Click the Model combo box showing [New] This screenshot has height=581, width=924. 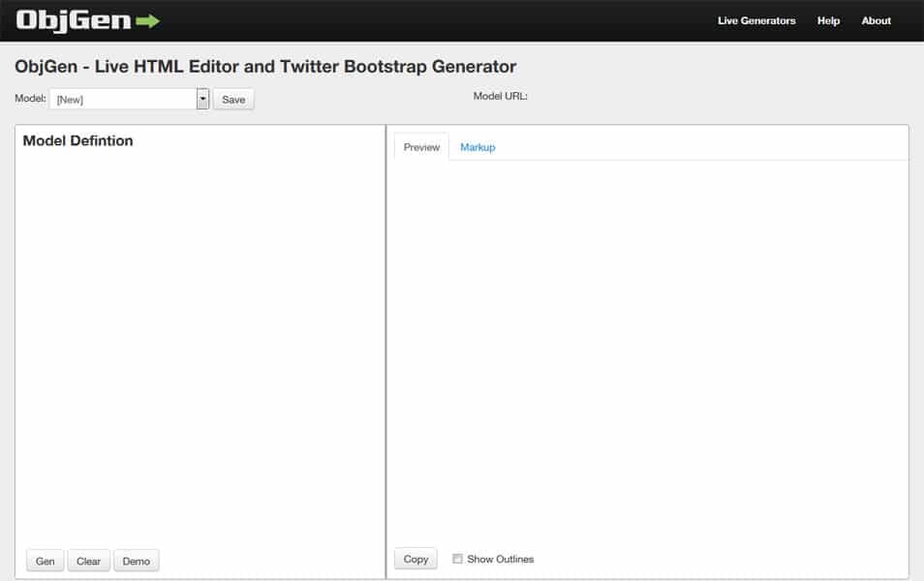(123, 99)
